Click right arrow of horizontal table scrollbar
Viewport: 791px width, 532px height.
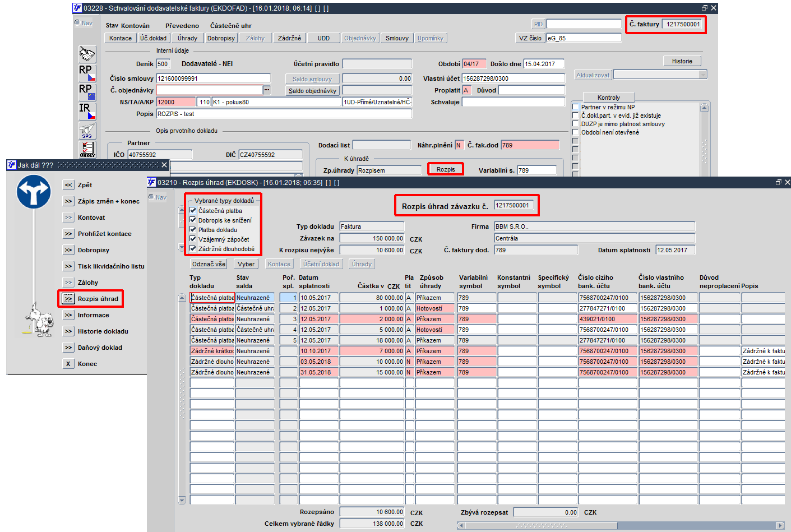click(780, 525)
